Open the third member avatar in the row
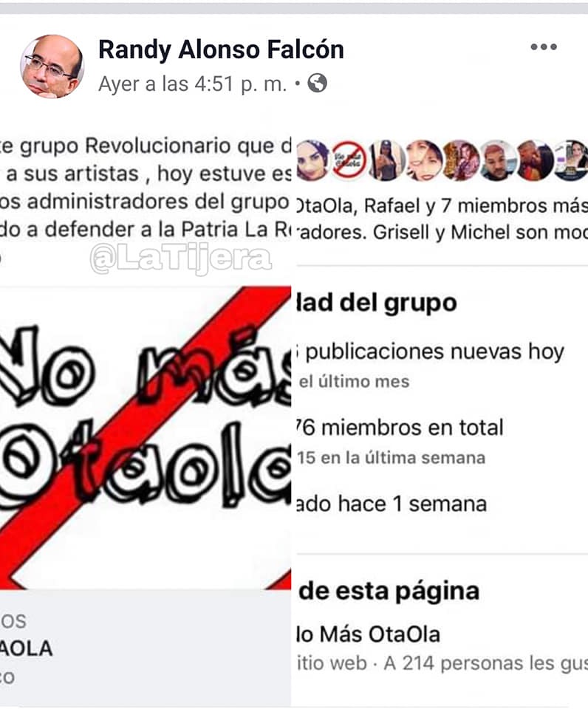This screenshot has height=709, width=588. coord(386,160)
